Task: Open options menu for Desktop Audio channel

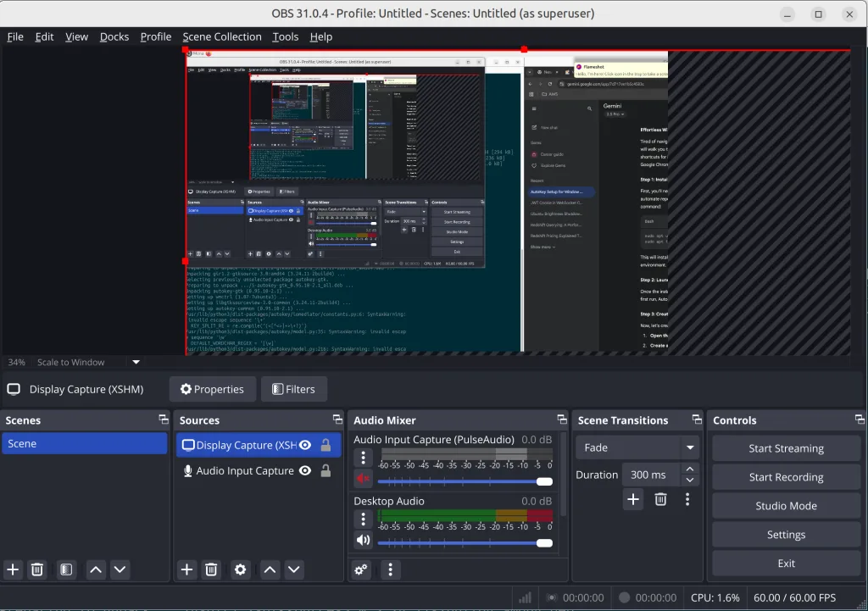Action: pyautogui.click(x=363, y=519)
